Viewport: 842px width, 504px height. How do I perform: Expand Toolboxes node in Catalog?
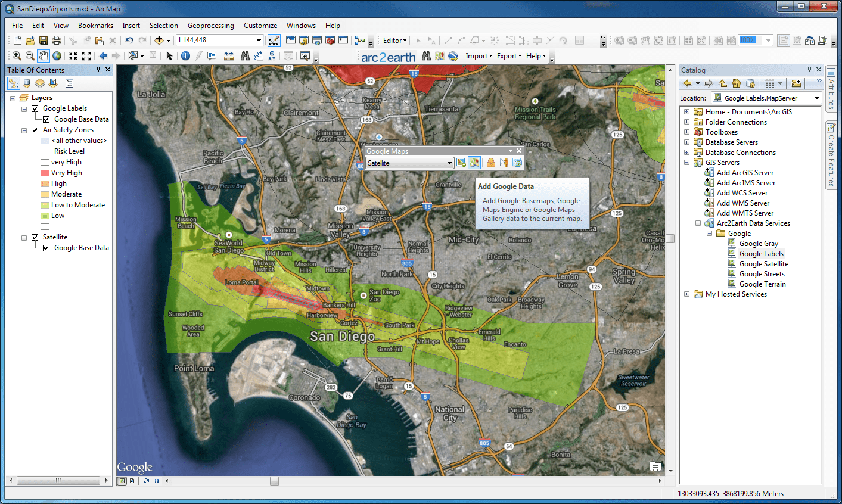coord(686,132)
